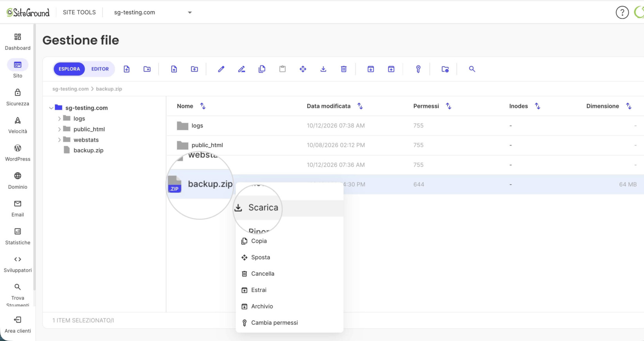Click the copy toolbar icon
Viewport: 644px width, 341px height.
(262, 69)
